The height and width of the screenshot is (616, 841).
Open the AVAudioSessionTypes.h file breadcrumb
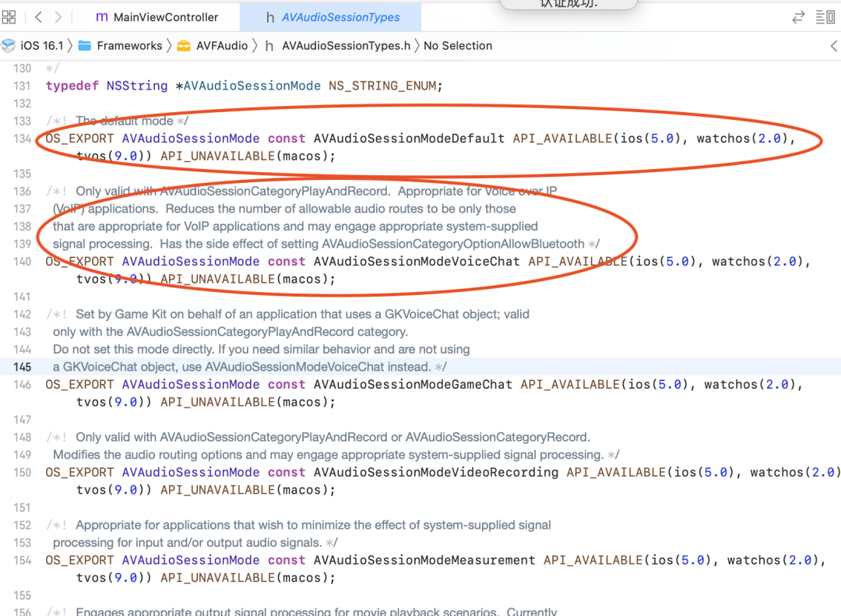tap(346, 45)
